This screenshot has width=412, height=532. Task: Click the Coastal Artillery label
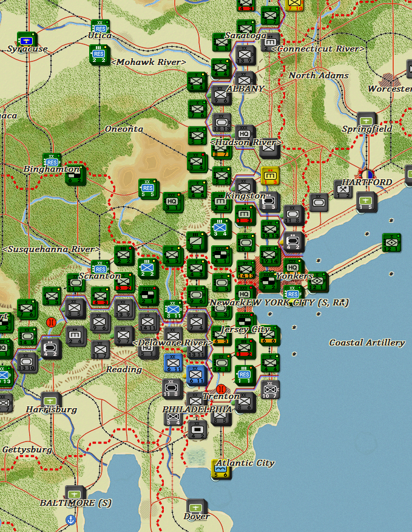[x=367, y=343]
